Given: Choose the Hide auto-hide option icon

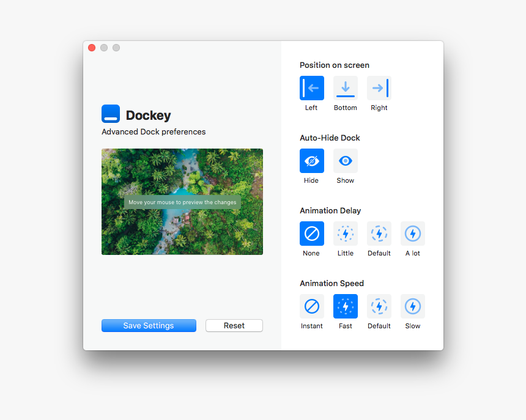Looking at the screenshot, I should [312, 161].
